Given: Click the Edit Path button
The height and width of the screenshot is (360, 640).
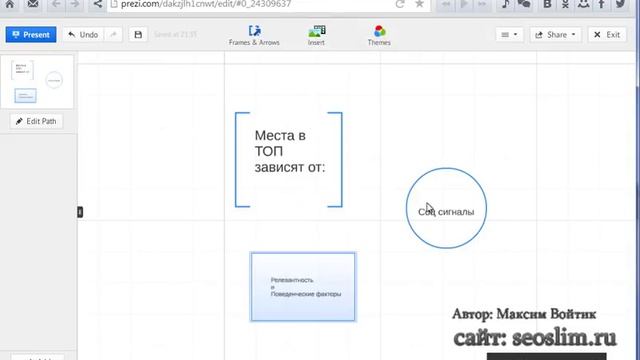Looking at the screenshot, I should click(36, 121).
